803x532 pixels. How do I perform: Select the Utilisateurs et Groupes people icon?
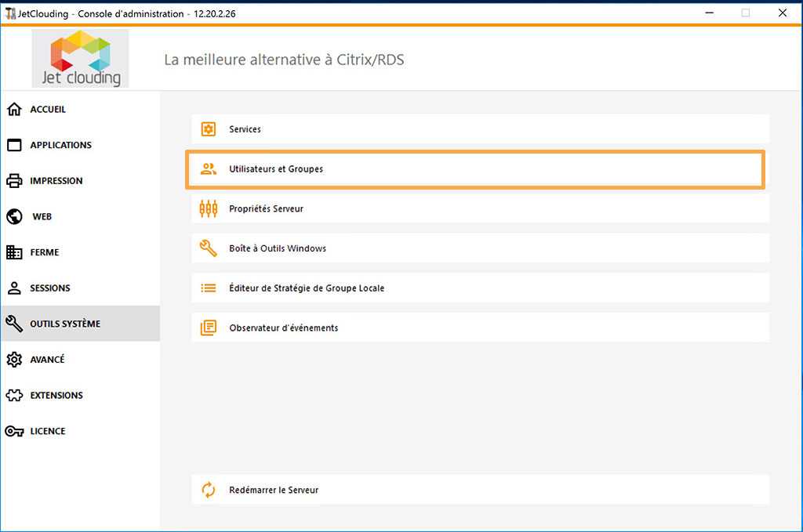click(208, 168)
